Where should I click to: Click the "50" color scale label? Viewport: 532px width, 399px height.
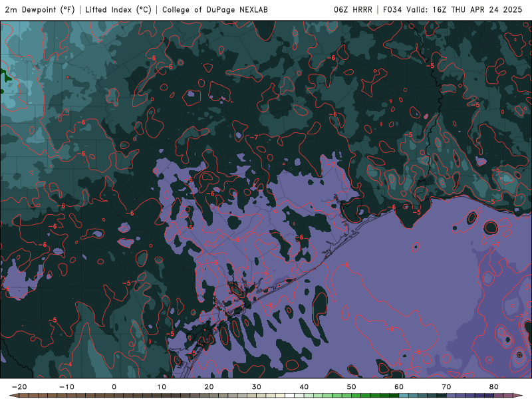(352, 387)
